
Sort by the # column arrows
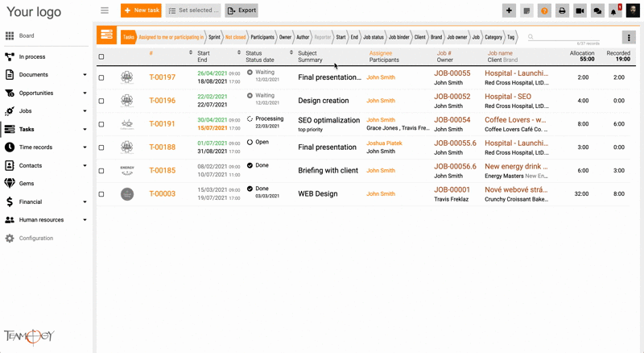click(191, 52)
